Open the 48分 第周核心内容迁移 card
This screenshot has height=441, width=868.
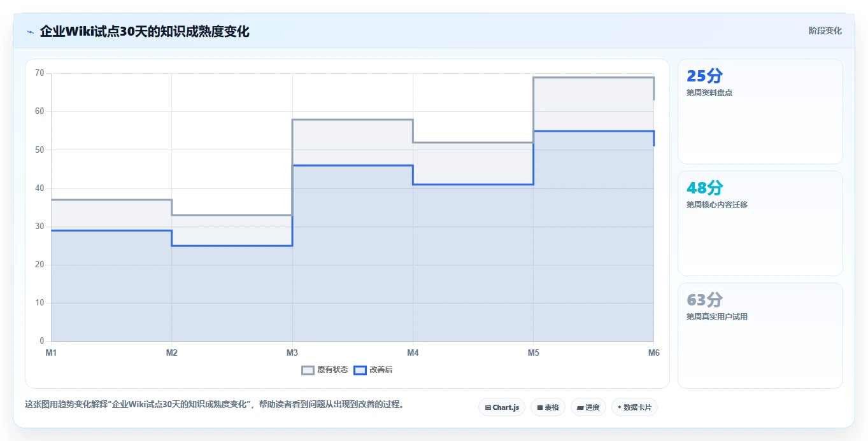[x=760, y=223]
